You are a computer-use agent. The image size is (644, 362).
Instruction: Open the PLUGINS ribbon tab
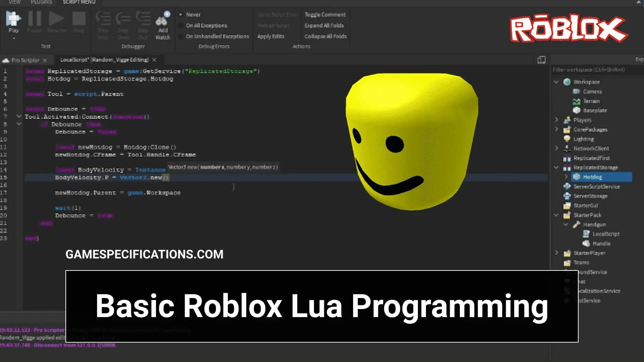pyautogui.click(x=41, y=2)
